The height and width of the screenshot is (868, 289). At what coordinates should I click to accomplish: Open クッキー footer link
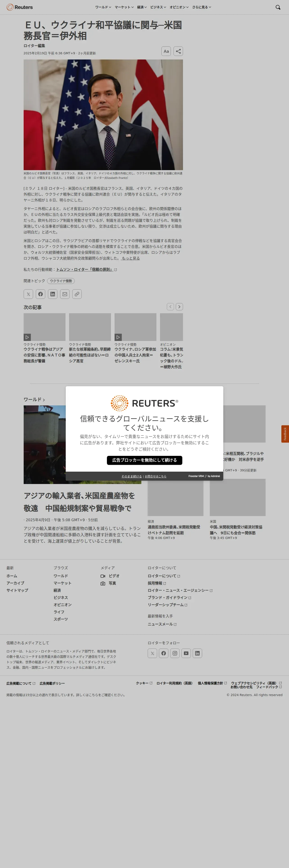(x=144, y=683)
